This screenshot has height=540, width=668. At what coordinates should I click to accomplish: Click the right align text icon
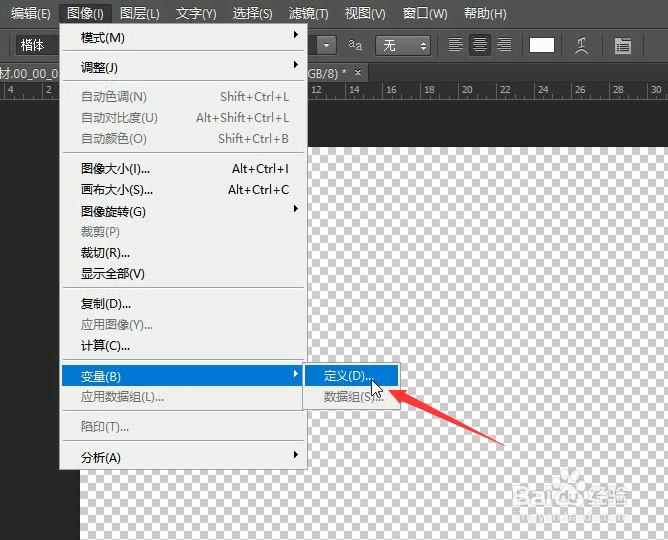tap(504, 45)
